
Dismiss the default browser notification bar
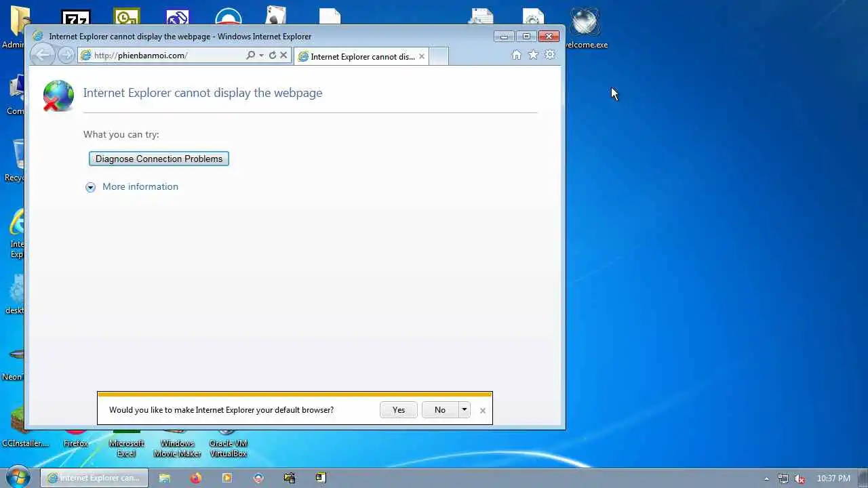click(x=483, y=411)
